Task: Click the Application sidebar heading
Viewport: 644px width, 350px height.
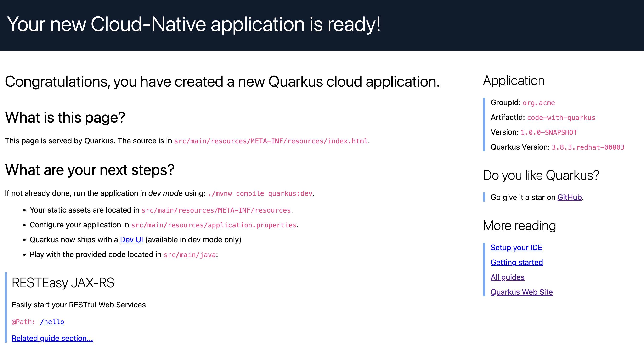Action: point(514,80)
